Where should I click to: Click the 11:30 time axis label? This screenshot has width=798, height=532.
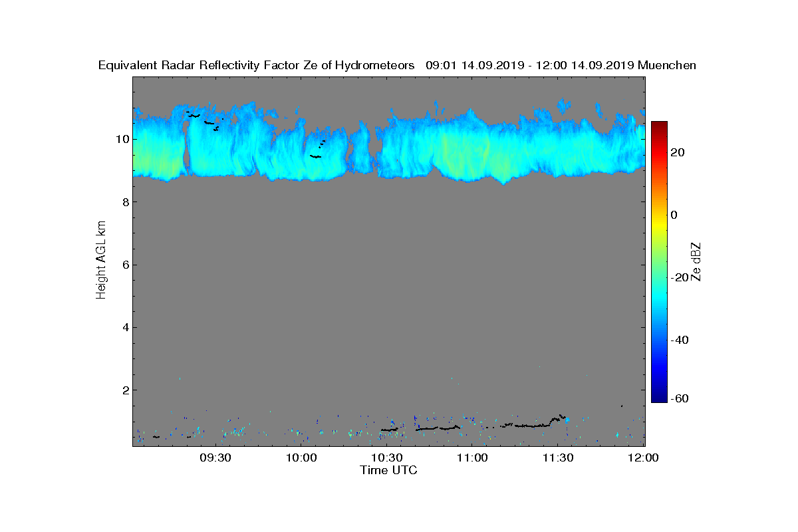(559, 458)
